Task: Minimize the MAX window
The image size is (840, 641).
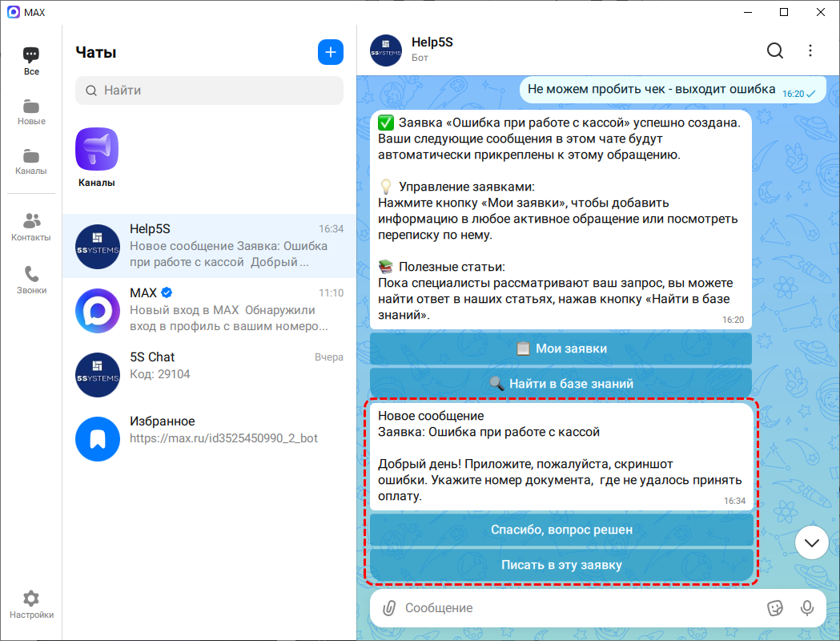Action: click(x=749, y=12)
